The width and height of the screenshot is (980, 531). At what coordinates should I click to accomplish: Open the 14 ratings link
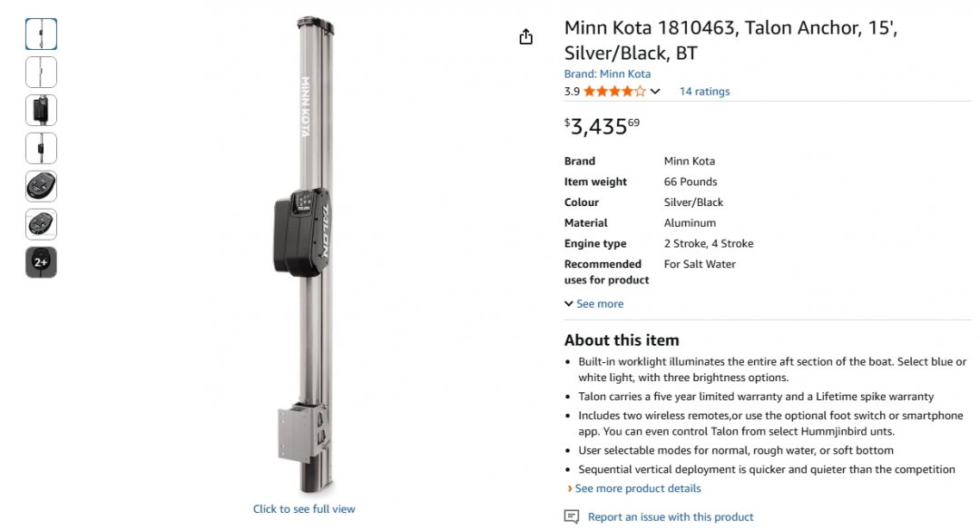click(704, 92)
